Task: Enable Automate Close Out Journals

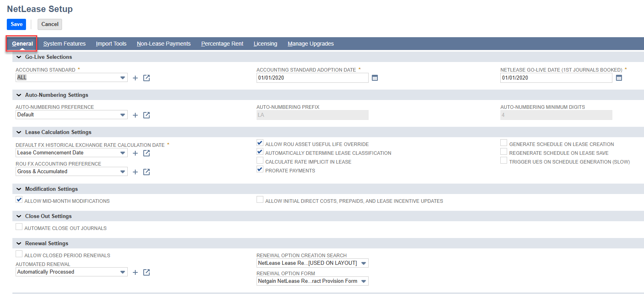Action: [x=19, y=227]
